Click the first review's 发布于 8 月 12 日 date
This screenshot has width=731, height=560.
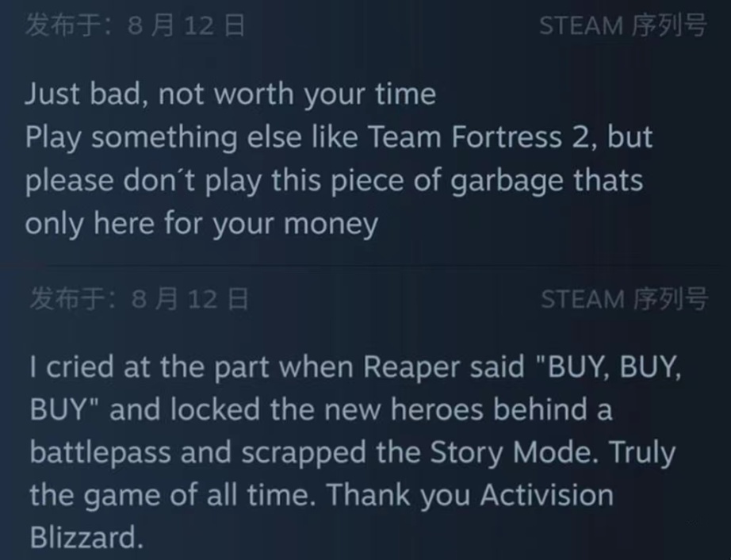click(x=135, y=26)
